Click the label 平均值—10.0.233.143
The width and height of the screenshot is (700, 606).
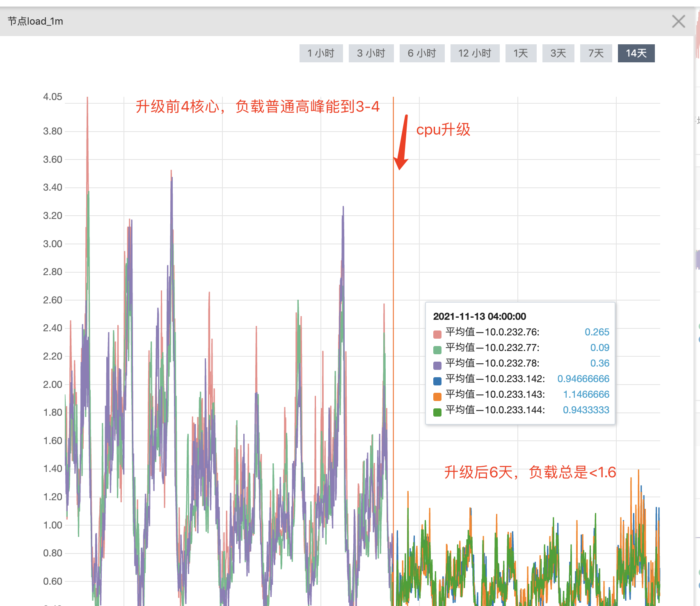495,394
